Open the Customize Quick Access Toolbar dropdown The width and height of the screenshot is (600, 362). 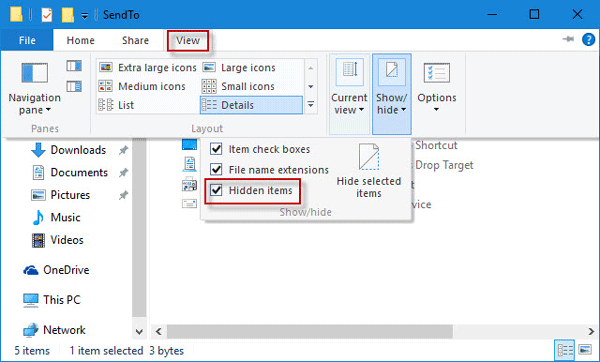point(85,16)
